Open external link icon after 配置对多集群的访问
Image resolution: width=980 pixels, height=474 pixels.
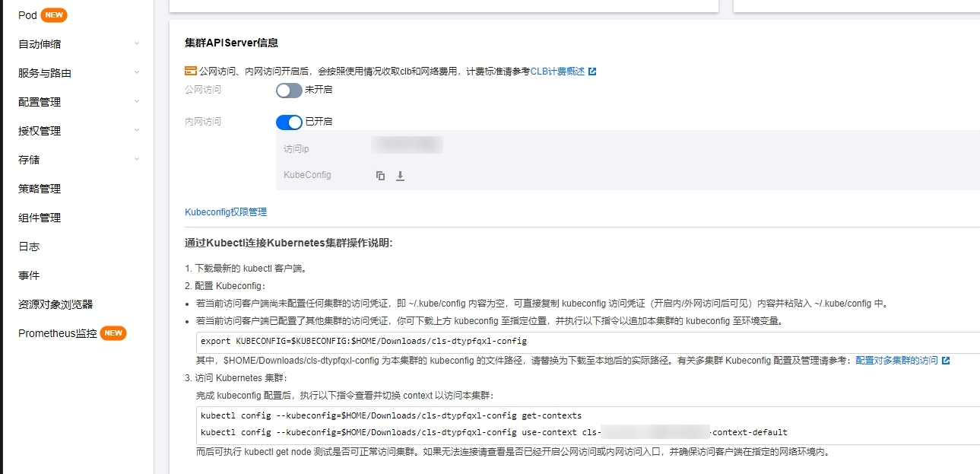[x=946, y=361]
